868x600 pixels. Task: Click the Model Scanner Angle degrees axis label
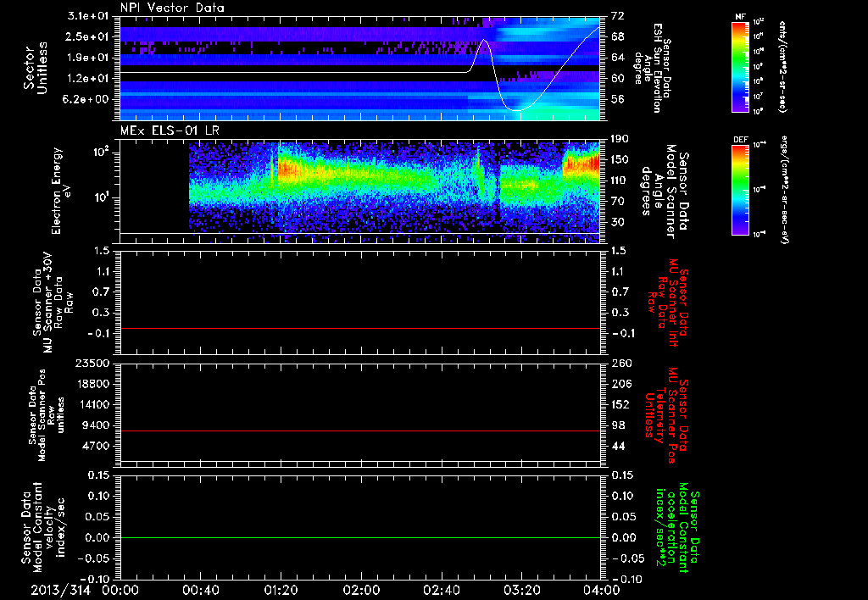[665, 191]
